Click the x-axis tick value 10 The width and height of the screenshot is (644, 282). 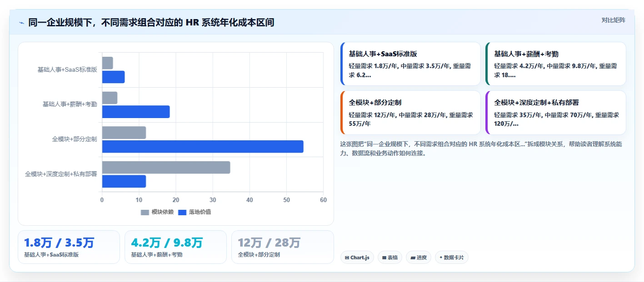(x=139, y=200)
